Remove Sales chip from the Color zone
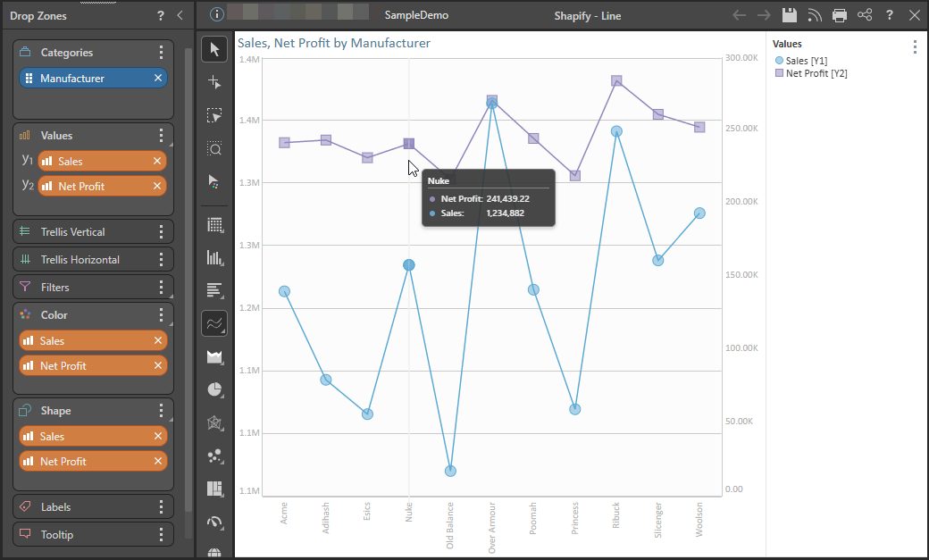929x560 pixels. [158, 341]
